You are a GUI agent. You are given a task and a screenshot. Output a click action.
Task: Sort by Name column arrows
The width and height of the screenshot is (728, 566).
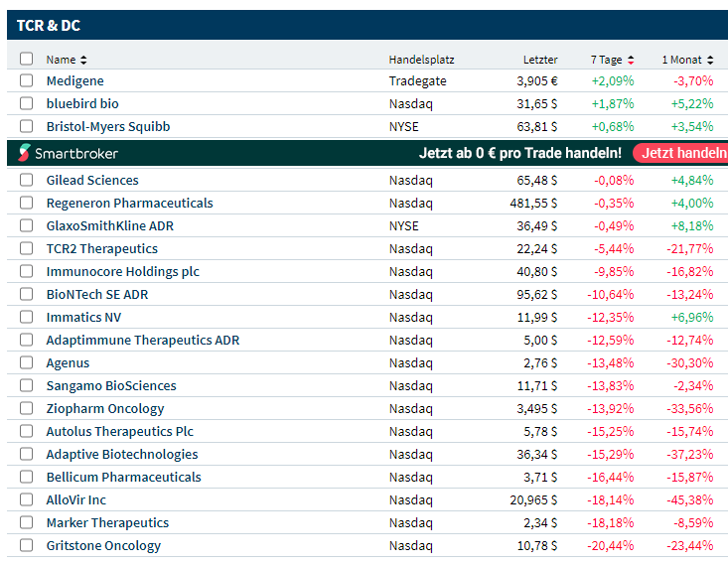83,60
